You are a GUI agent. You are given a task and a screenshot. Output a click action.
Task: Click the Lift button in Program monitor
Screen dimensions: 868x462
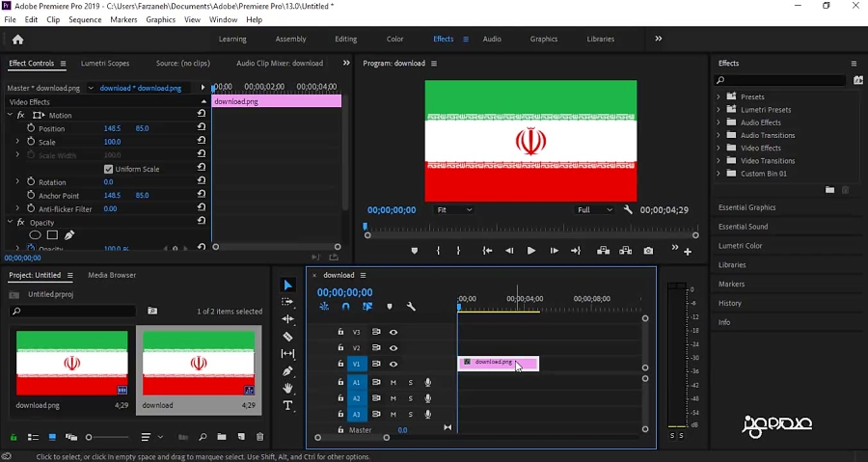pyautogui.click(x=604, y=251)
